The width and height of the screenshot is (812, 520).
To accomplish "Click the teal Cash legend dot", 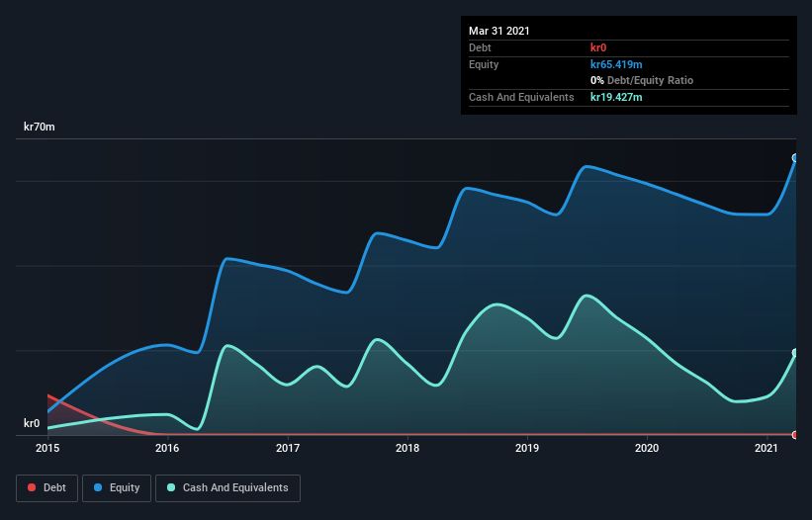I will coord(171,487).
